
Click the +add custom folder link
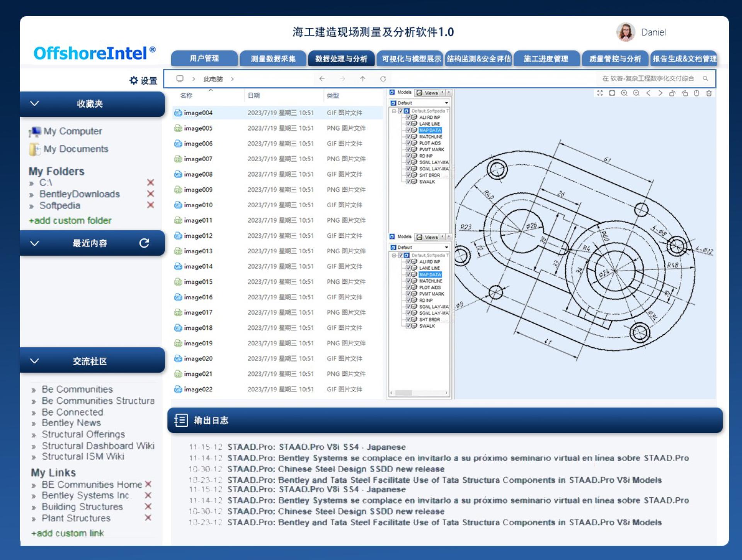(70, 221)
